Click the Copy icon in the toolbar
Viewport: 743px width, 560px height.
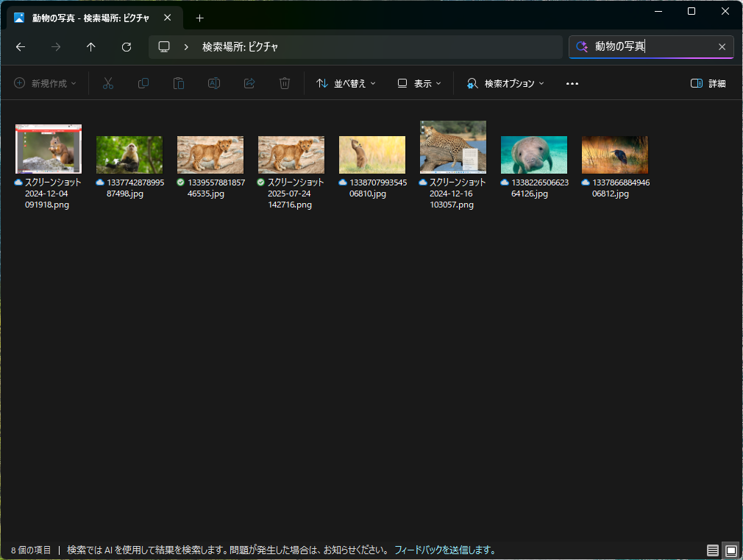click(x=143, y=83)
